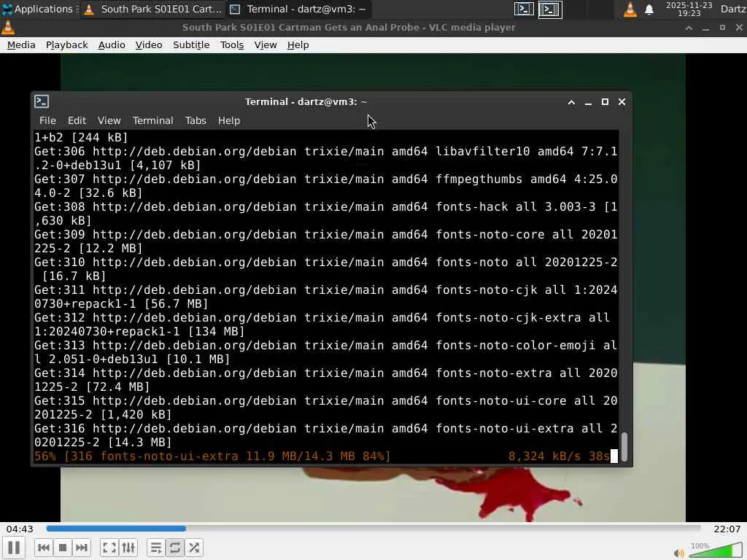Screen dimensions: 747x560
Task: Select first workspace terminal icon in panel
Action: (x=524, y=9)
